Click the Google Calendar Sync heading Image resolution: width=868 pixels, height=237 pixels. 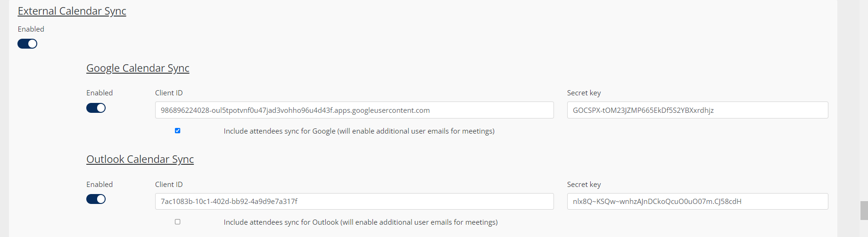[138, 68]
